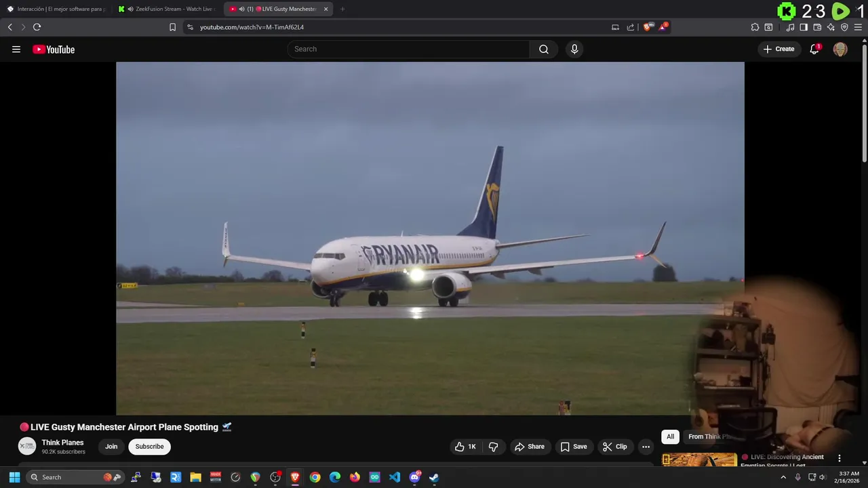
Task: Create a clip with the Clip button
Action: (615, 447)
